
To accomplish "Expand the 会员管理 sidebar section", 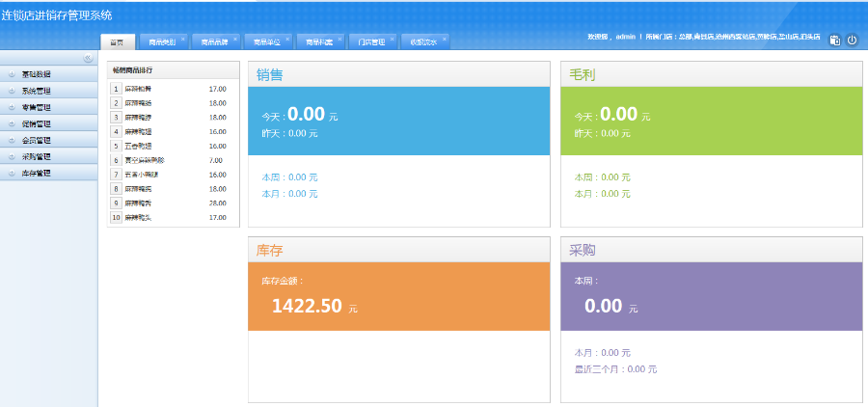I will click(x=49, y=141).
